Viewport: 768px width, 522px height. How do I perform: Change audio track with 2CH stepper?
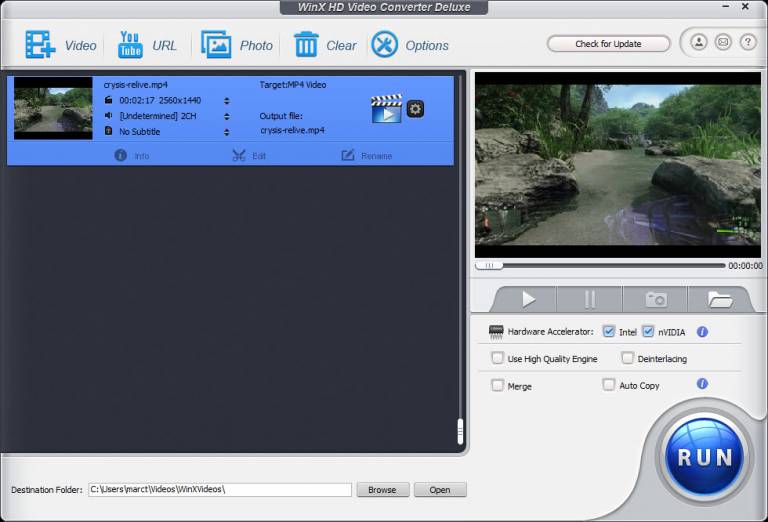[226, 117]
